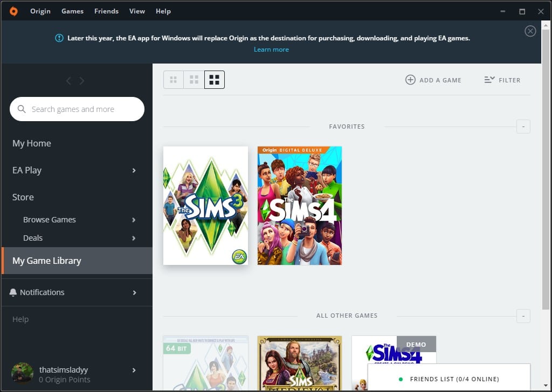552x392 pixels.
Task: Select The Sims 4 Digital Deluxe tile
Action: click(x=300, y=206)
